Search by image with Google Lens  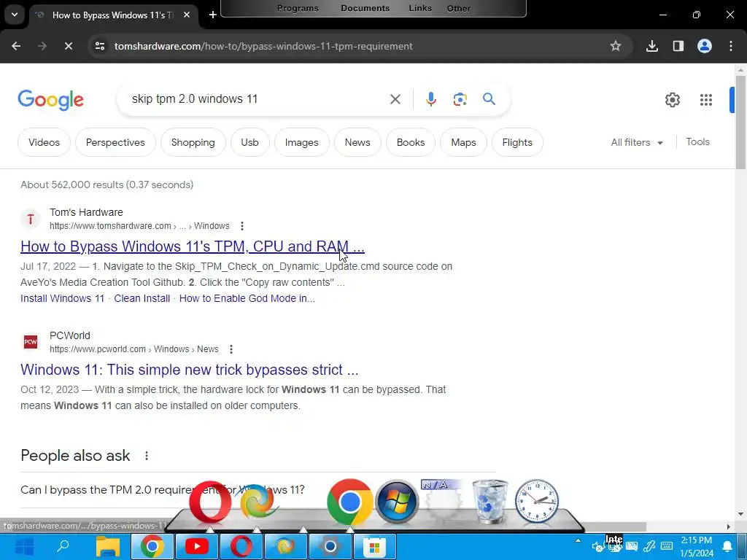tap(460, 99)
